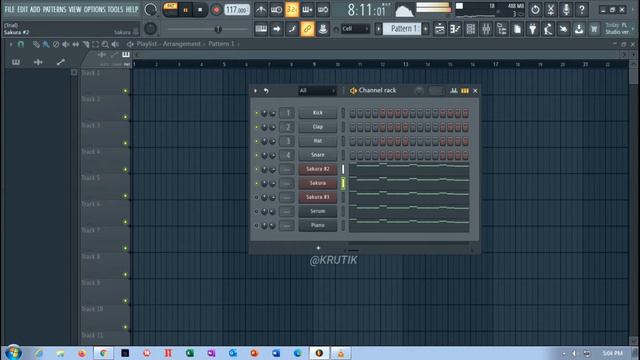
Task: Select the playlist zoom magnifier tool
Action: [105, 44]
